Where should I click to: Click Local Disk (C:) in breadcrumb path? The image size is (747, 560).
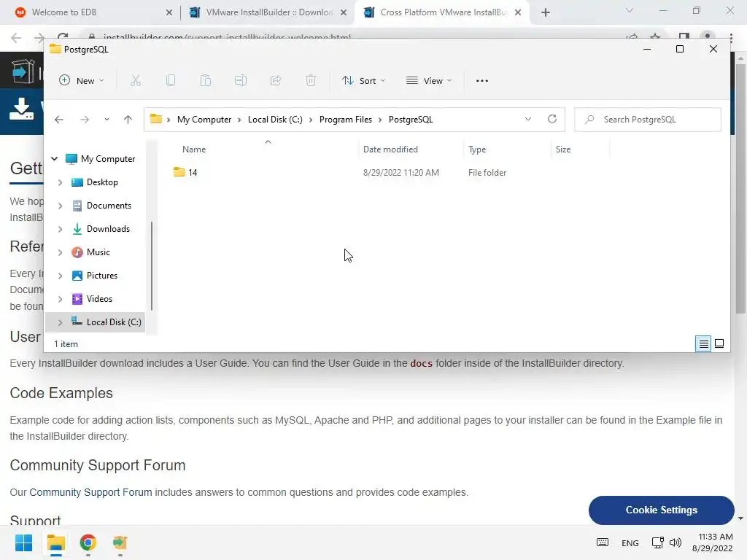point(275,120)
